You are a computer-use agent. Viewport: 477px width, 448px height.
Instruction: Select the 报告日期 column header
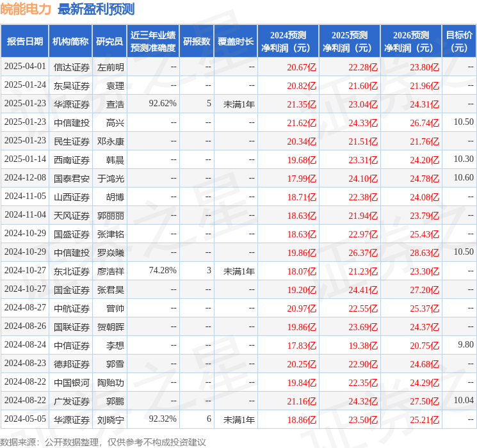tap(24, 42)
